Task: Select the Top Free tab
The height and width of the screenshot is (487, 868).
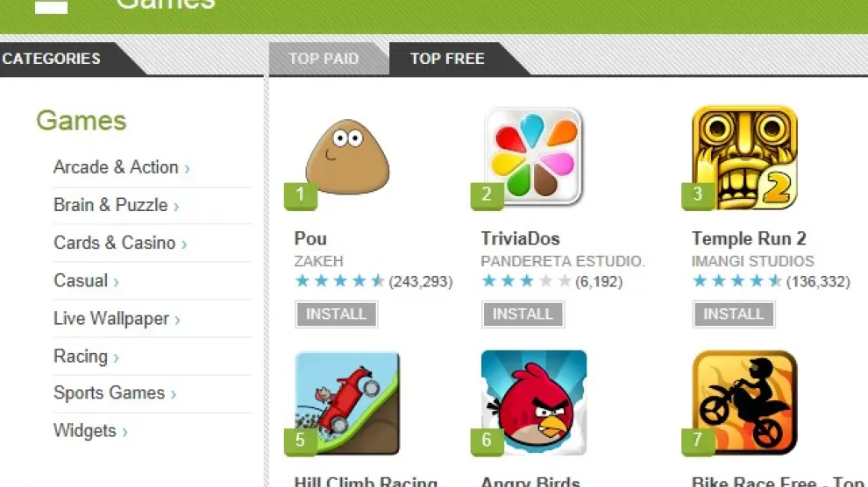Action: click(447, 59)
